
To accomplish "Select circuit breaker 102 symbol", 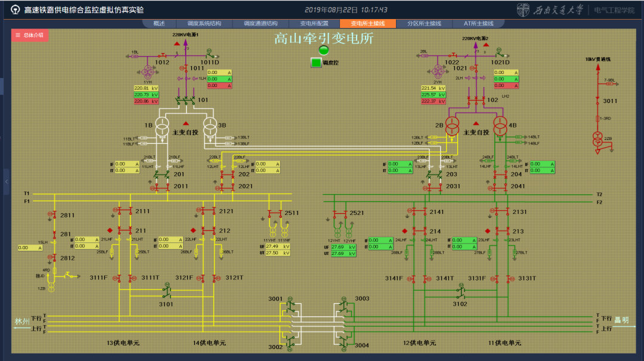I will [476, 99].
